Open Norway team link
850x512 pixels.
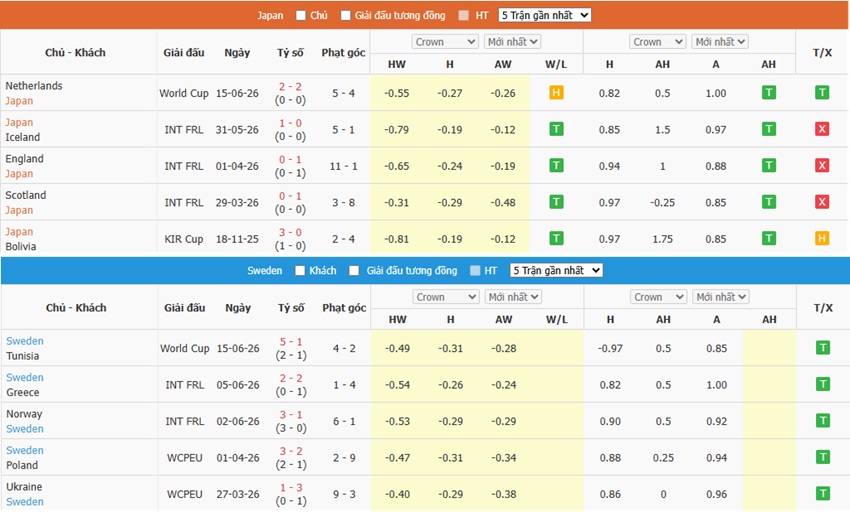(24, 414)
